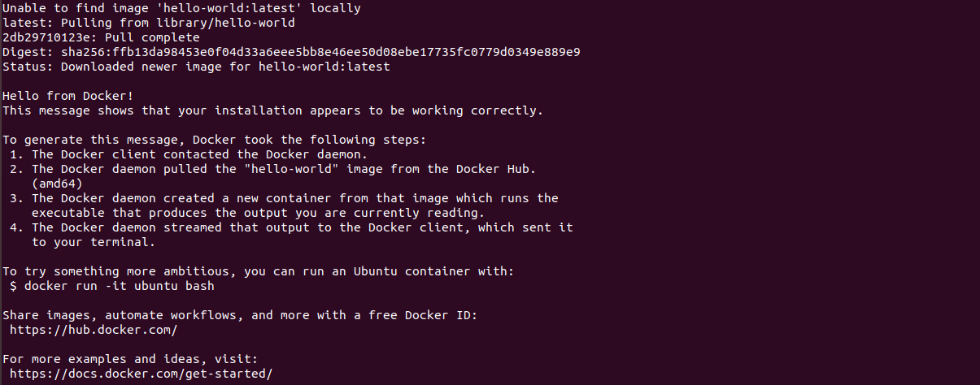
Task: Click step 2 about pulling hello-world image
Action: point(273,169)
